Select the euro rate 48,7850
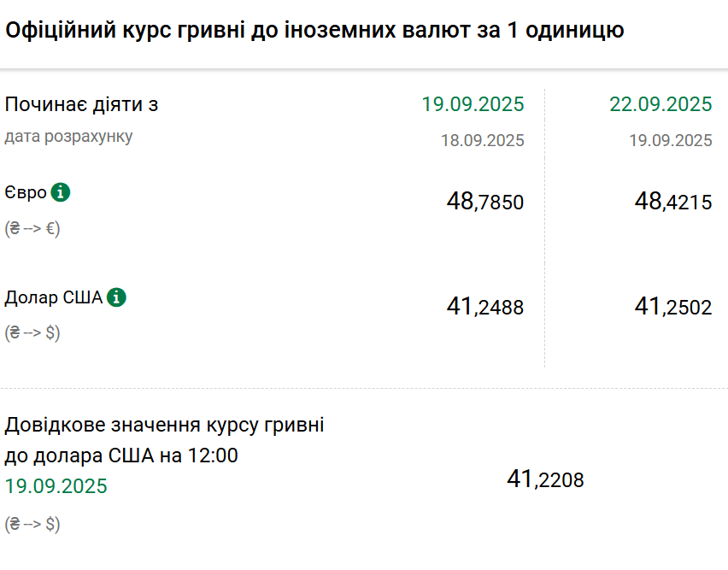 pyautogui.click(x=485, y=202)
